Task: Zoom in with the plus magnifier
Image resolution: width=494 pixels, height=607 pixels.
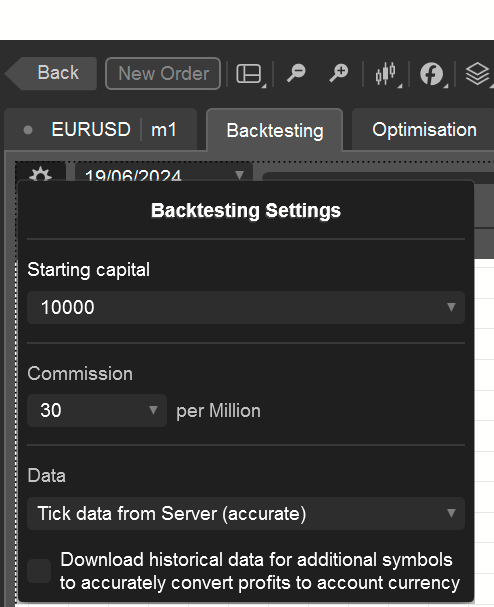Action: click(339, 73)
